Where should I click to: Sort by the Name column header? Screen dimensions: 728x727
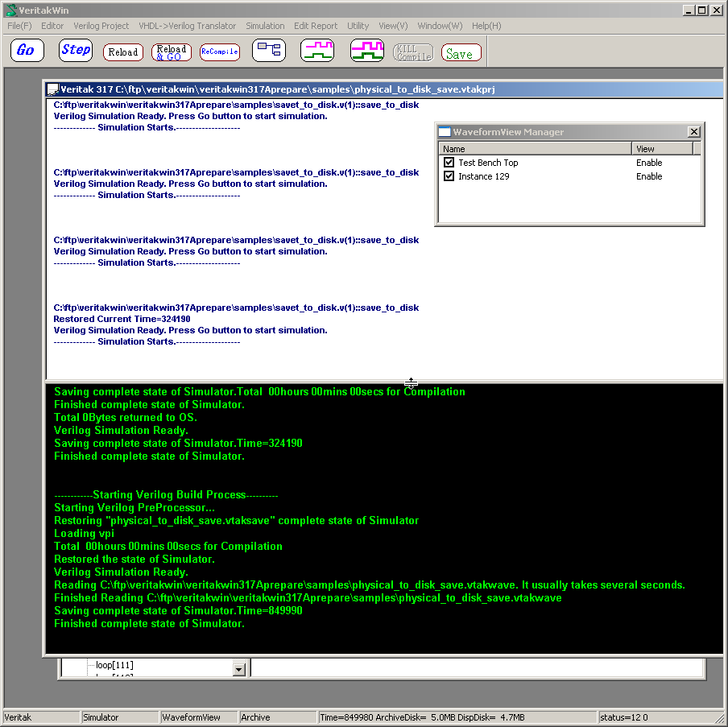click(535, 149)
